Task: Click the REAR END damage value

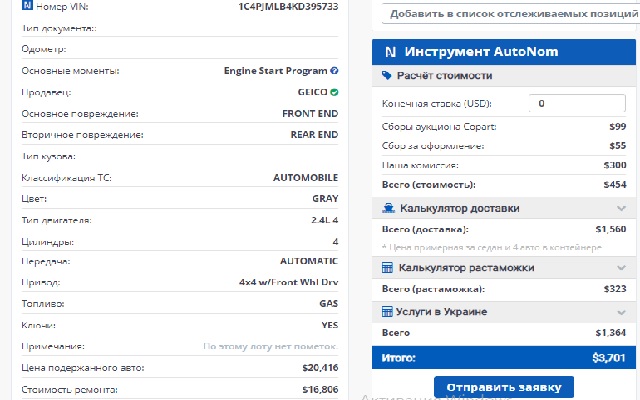Action: [314, 135]
